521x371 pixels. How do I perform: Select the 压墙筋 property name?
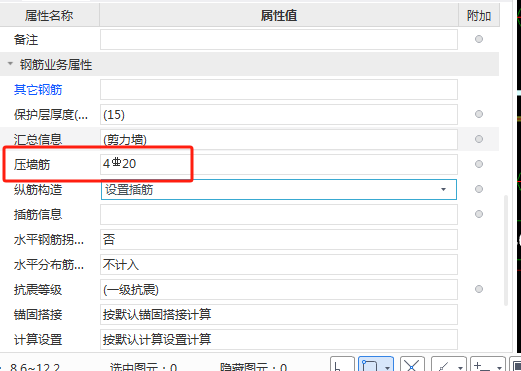coord(32,165)
